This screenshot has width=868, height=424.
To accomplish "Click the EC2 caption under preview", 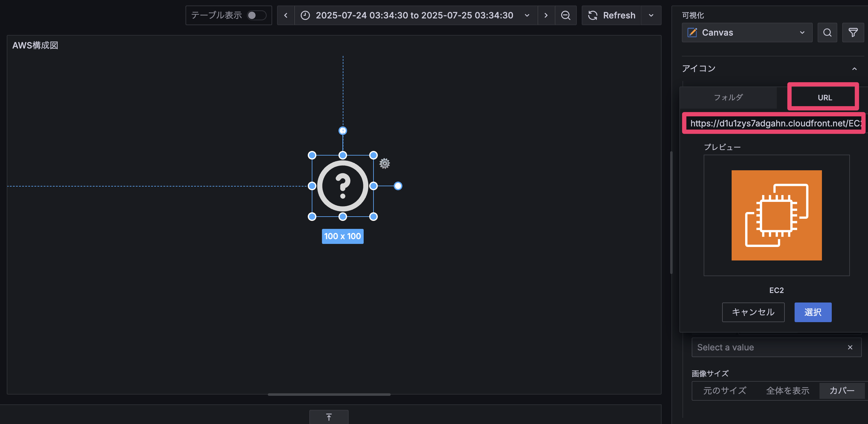I will point(776,291).
